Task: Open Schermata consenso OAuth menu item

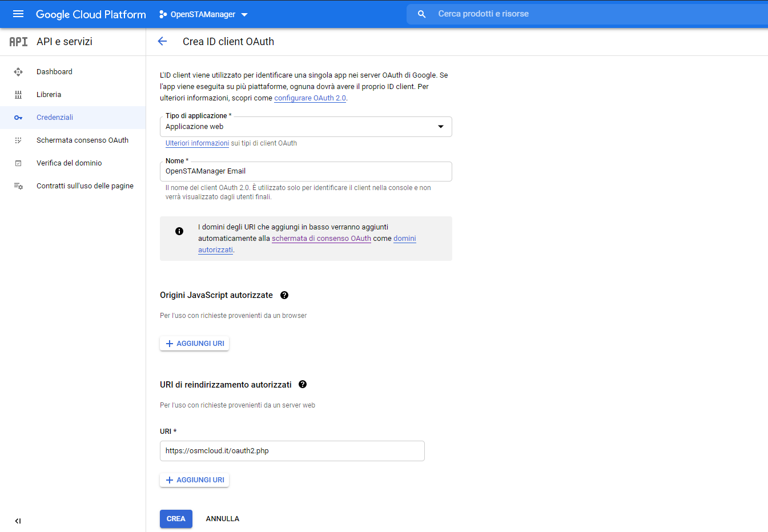Action: (82, 140)
